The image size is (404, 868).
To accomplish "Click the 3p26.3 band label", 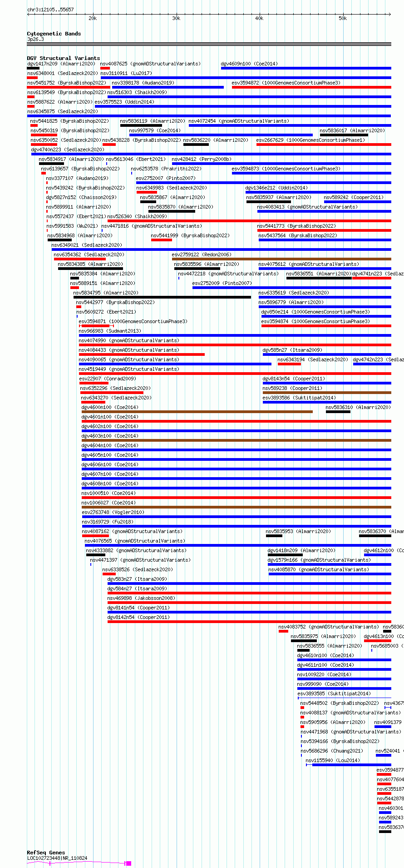I will [35, 40].
